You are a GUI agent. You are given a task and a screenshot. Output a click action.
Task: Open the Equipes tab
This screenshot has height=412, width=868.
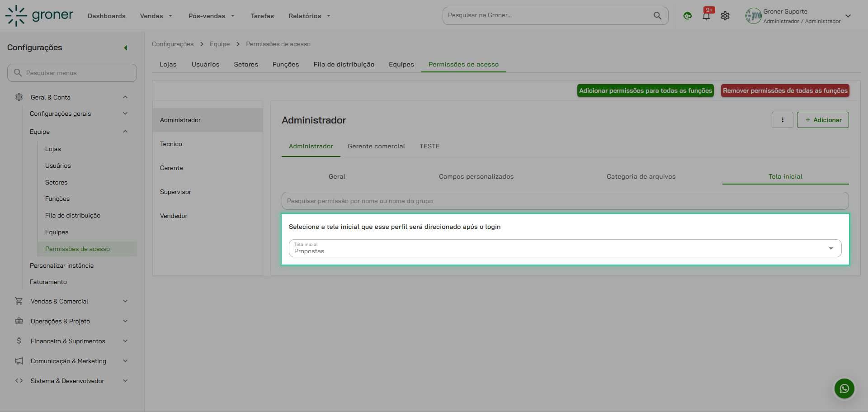[401, 64]
